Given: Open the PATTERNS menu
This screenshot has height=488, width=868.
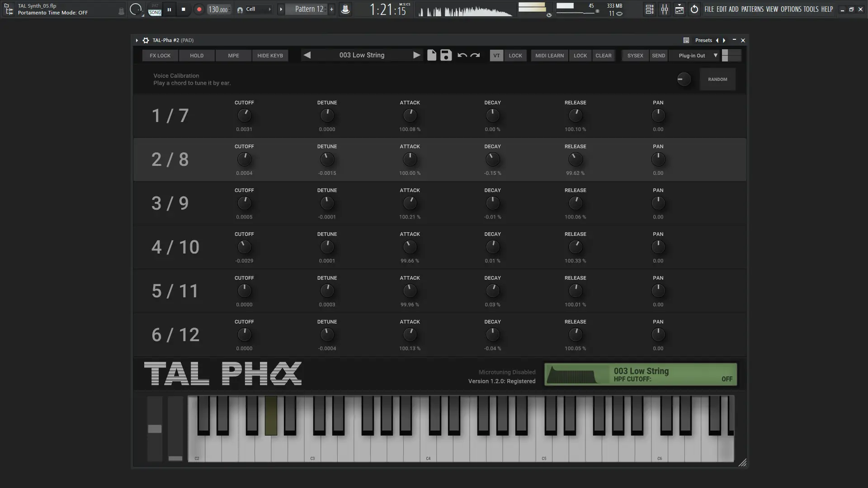Looking at the screenshot, I should tap(752, 9).
